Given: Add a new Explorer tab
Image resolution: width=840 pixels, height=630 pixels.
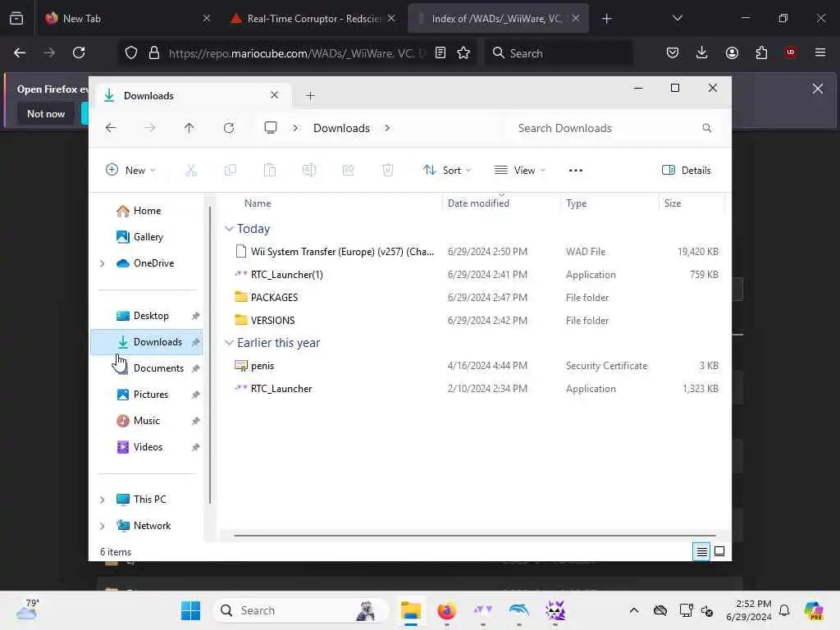Looking at the screenshot, I should tap(310, 95).
